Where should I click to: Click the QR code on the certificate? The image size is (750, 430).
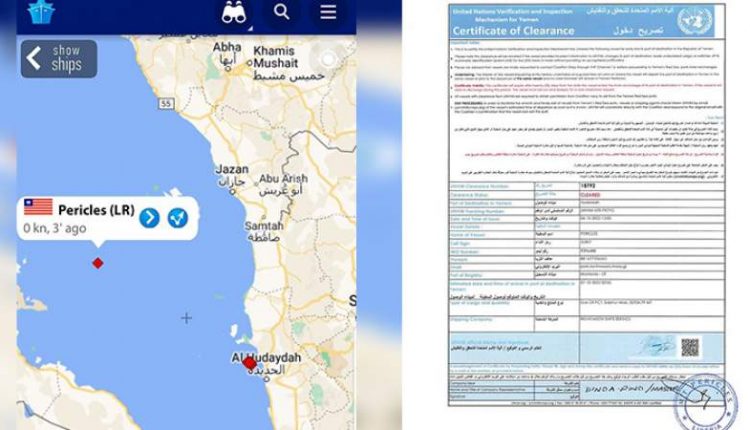coord(690,347)
